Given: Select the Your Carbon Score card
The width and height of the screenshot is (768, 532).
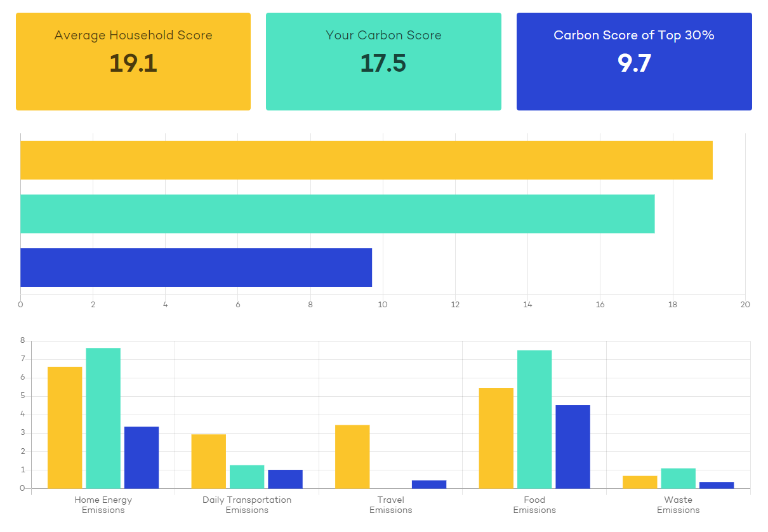Looking at the screenshot, I should (383, 62).
